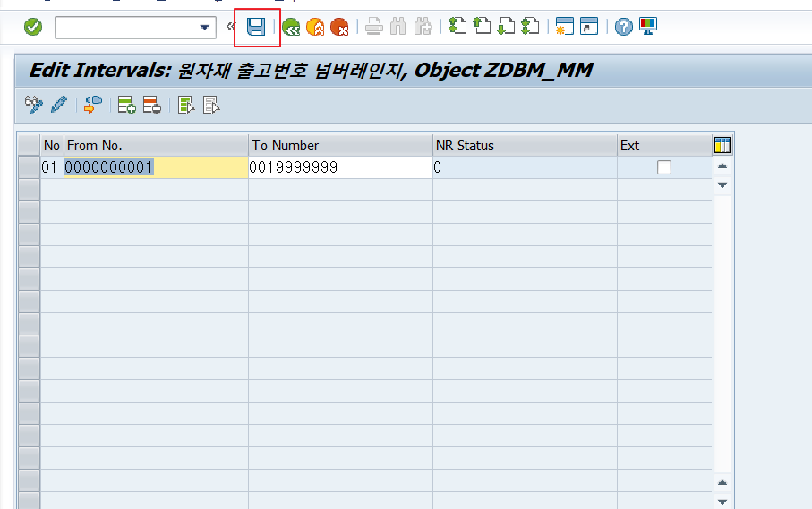Tick the Ext checkbox for interval 01
Image resolution: width=812 pixels, height=509 pixels.
point(664,167)
